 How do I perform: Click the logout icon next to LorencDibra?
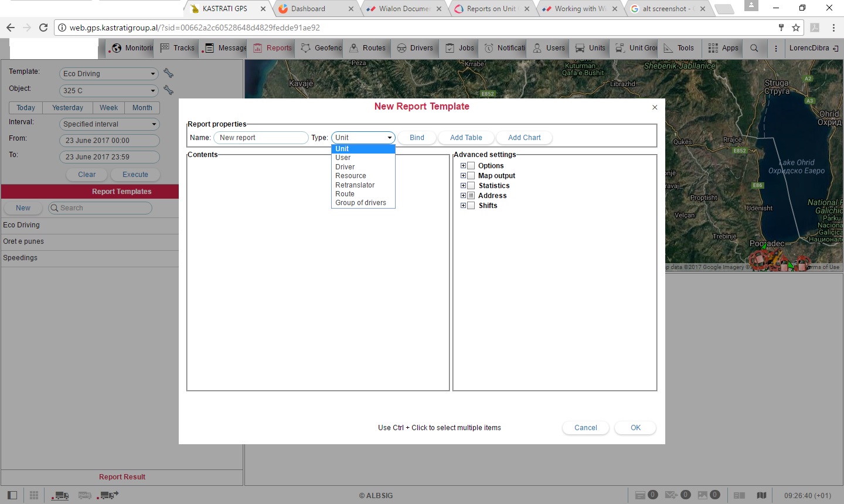835,48
